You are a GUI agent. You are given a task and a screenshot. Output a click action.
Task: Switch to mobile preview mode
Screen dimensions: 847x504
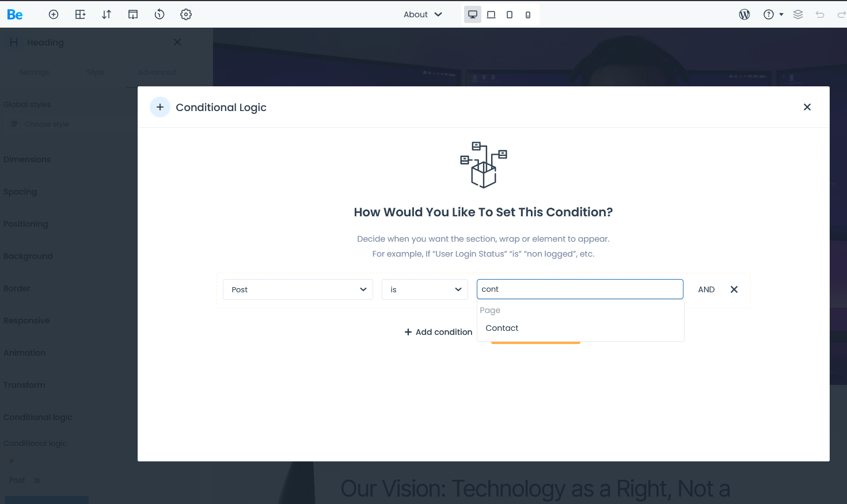tap(528, 14)
